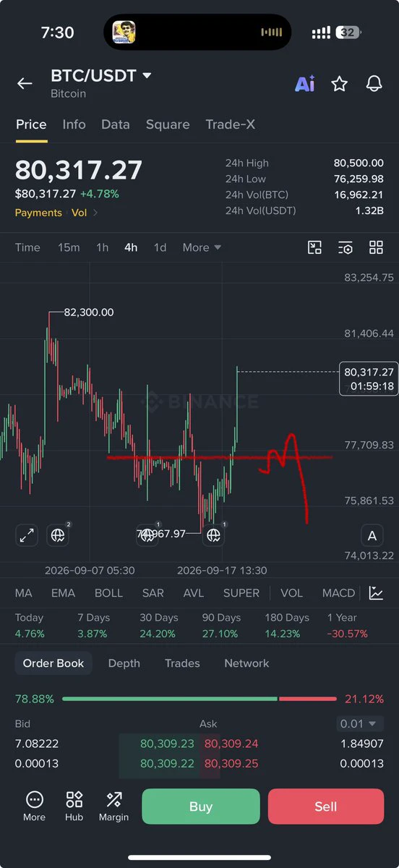The height and width of the screenshot is (868, 399).
Task: Open the chart settings icon
Action: coord(346,247)
